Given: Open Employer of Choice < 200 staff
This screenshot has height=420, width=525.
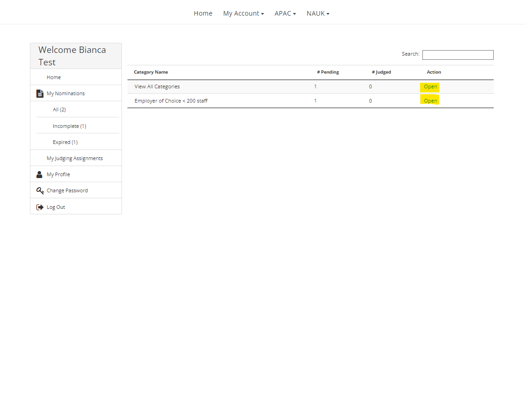Looking at the screenshot, I should (x=430, y=101).
